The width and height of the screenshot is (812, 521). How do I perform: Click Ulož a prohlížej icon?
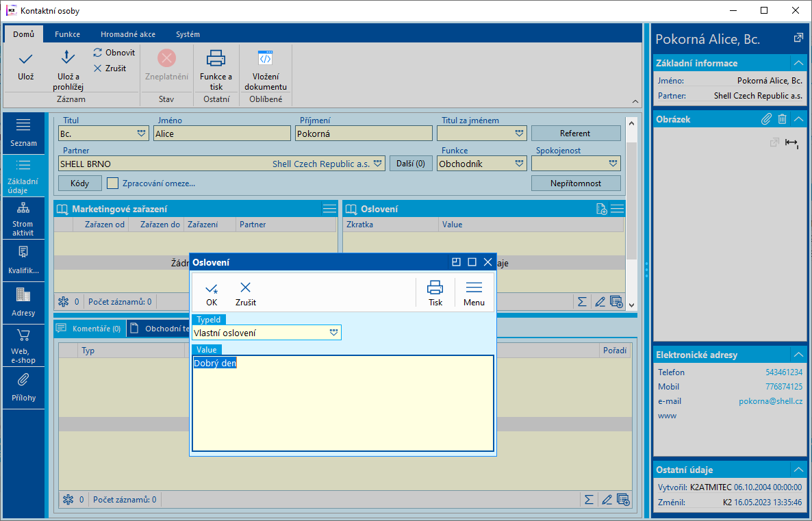[68, 70]
